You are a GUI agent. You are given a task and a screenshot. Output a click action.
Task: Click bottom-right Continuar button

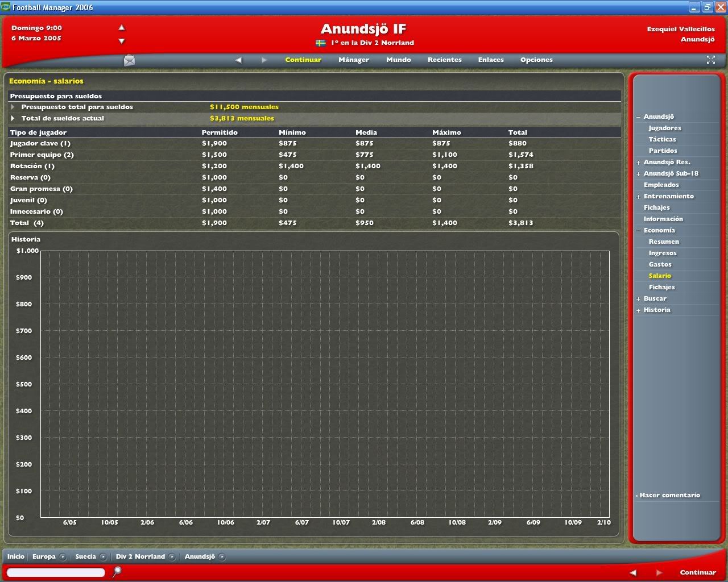coord(698,572)
